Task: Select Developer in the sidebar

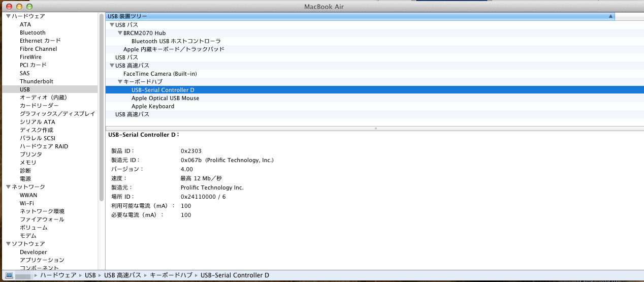Action: (34, 252)
